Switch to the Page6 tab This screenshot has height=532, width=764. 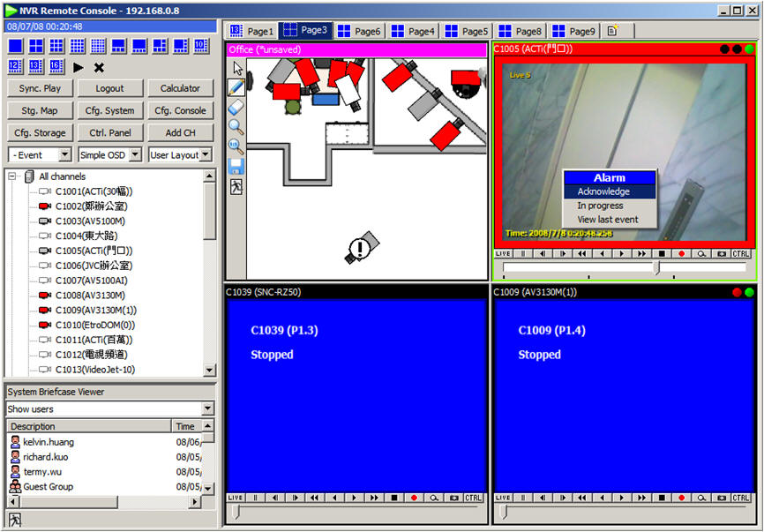point(359,31)
